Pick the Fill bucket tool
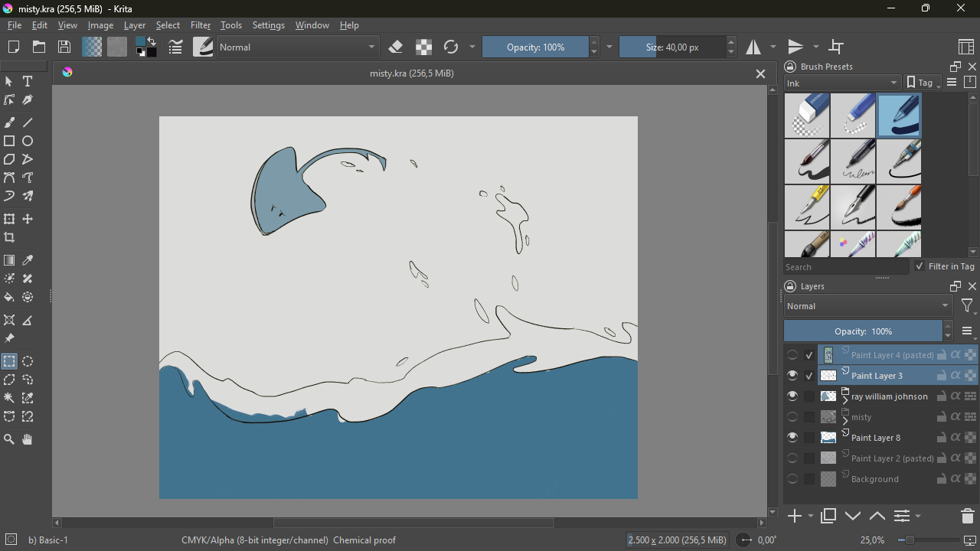Screen dimensions: 980x551 pos(9,298)
